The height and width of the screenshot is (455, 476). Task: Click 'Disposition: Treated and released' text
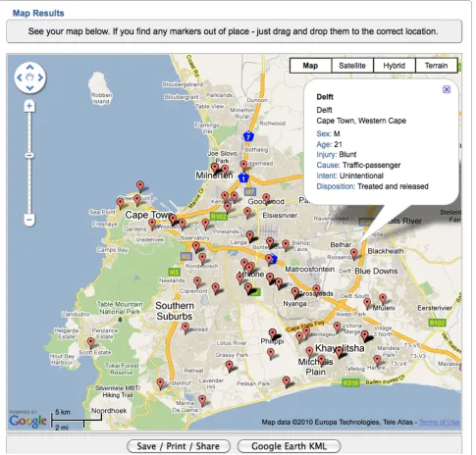(372, 186)
